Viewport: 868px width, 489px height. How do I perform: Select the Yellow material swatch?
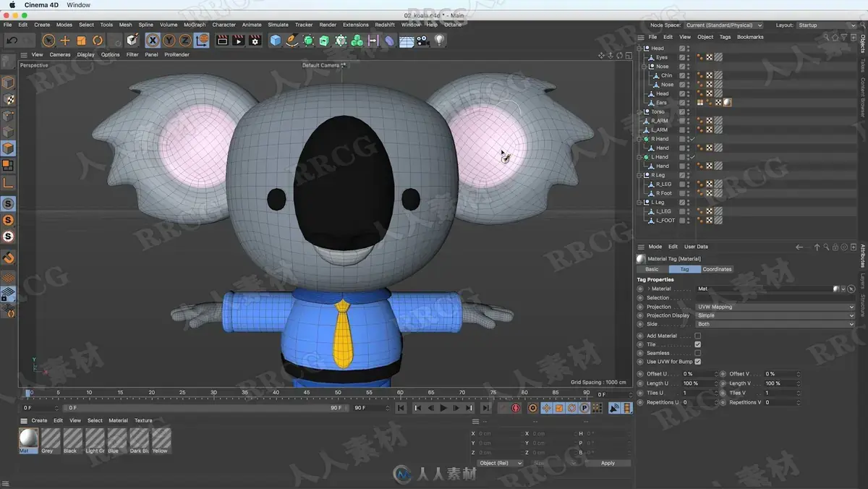tap(161, 441)
